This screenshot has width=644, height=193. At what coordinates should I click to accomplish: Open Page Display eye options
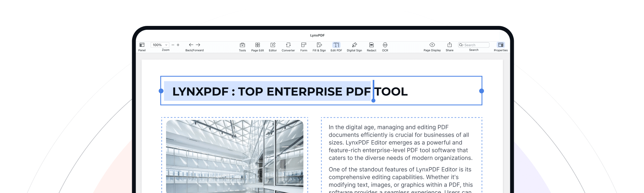pos(432,45)
